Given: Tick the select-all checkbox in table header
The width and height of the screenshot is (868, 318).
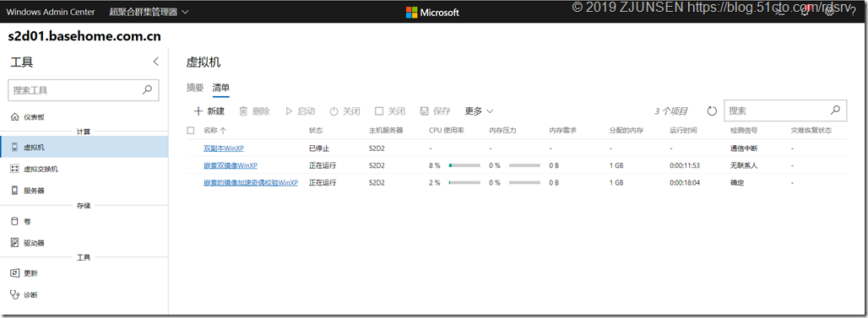Looking at the screenshot, I should tap(191, 131).
